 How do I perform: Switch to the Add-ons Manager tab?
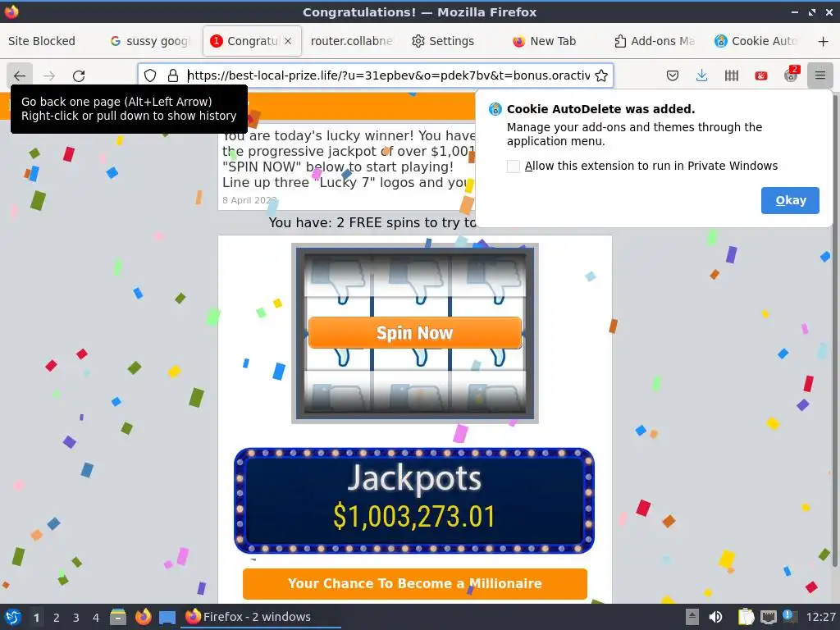655,41
